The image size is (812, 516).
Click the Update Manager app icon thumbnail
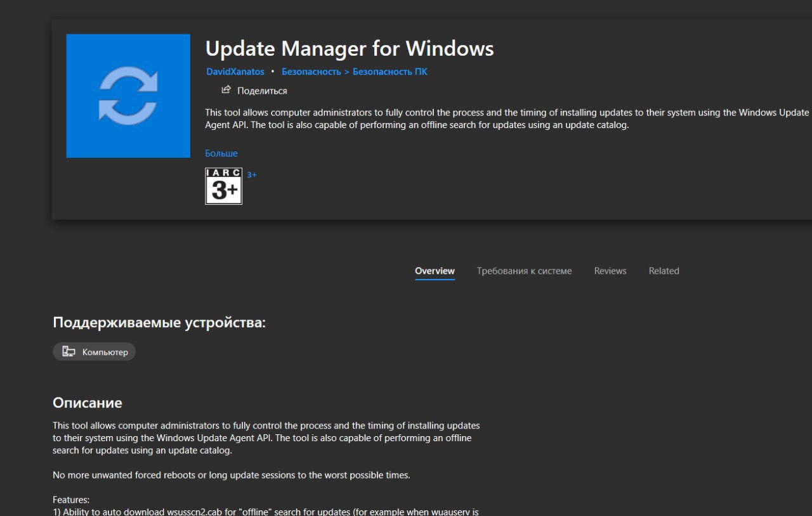128,96
